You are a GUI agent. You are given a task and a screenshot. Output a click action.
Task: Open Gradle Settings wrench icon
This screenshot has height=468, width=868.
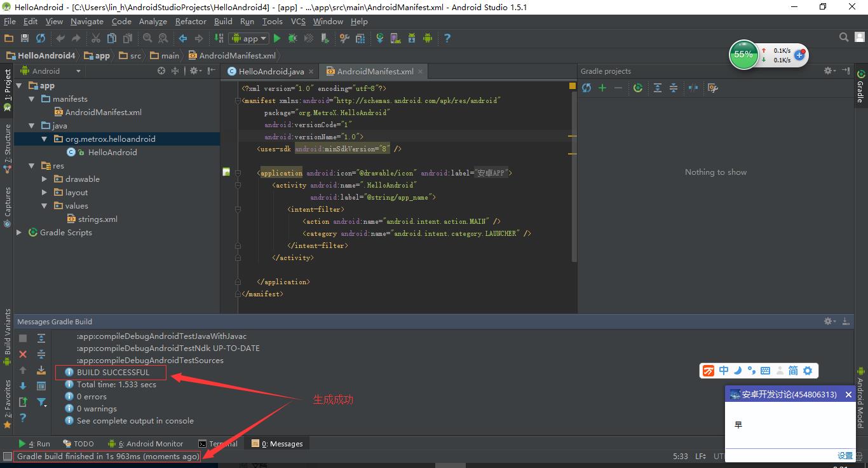tap(713, 88)
